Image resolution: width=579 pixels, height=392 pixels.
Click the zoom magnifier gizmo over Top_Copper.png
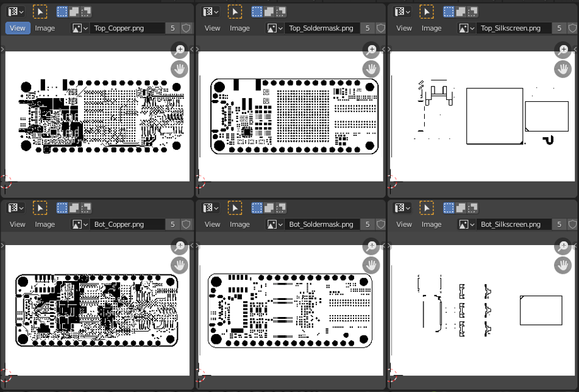coord(179,50)
